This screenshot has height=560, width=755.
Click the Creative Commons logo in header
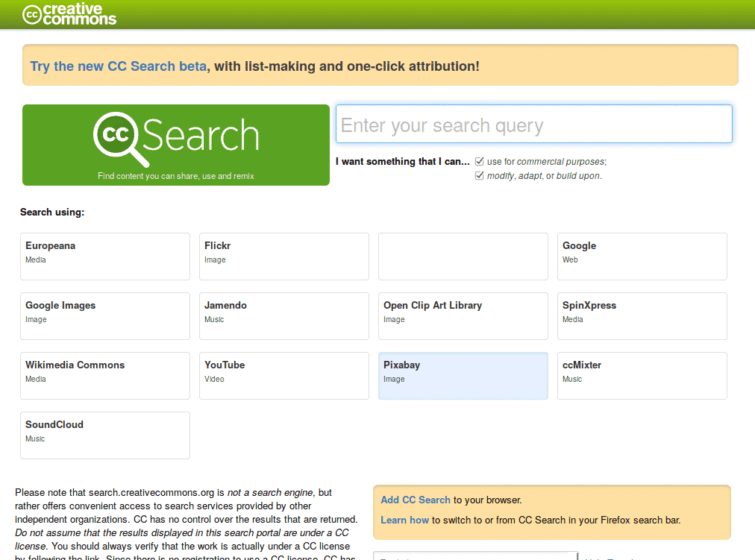(69, 14)
